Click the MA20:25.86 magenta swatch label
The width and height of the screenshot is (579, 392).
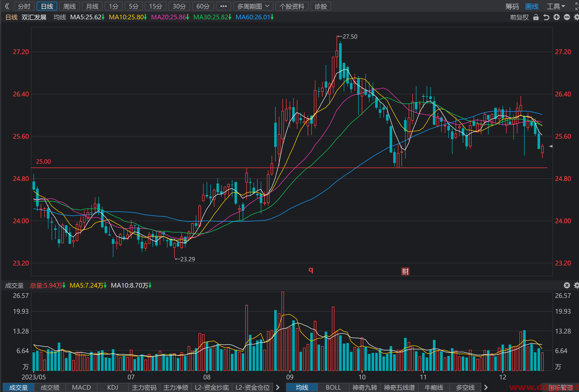tap(170, 17)
